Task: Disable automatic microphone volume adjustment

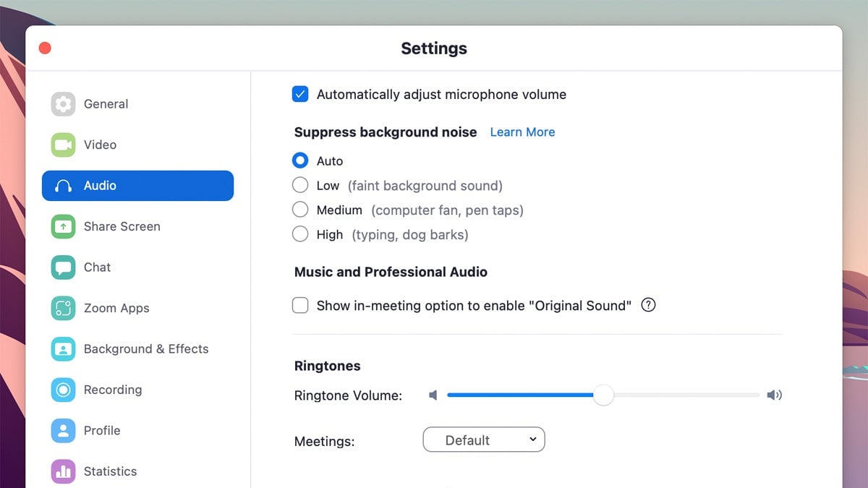Action: click(300, 94)
